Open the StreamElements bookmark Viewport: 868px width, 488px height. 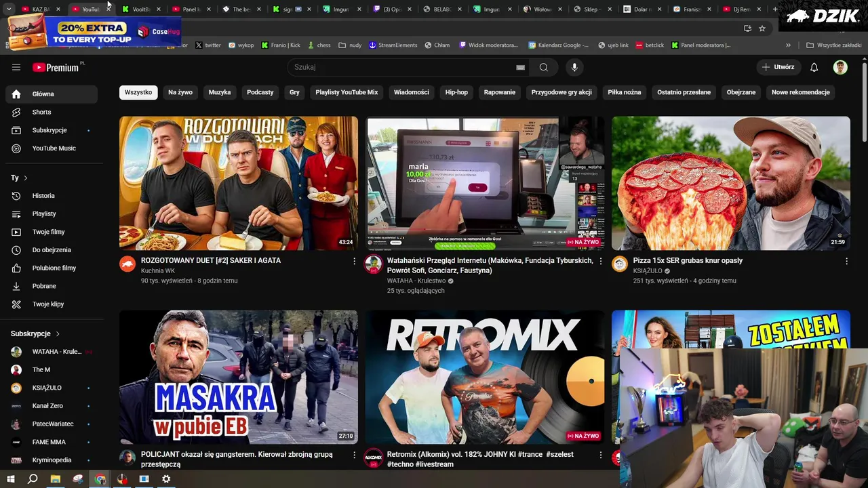point(393,45)
